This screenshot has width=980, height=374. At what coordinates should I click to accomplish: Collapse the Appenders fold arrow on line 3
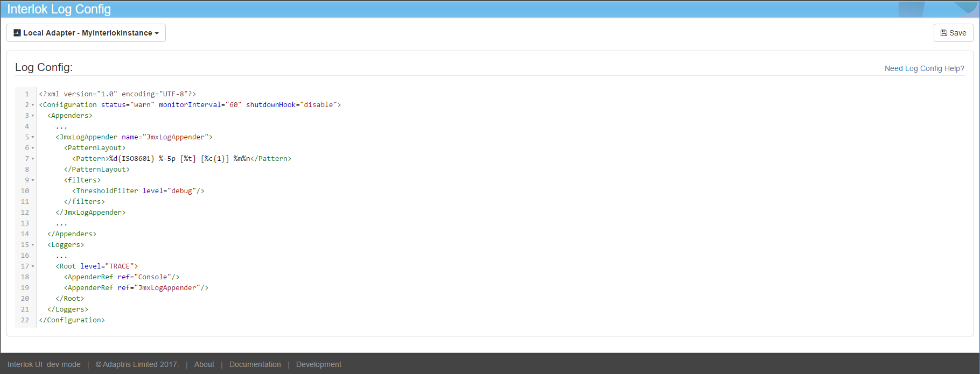tap(33, 116)
